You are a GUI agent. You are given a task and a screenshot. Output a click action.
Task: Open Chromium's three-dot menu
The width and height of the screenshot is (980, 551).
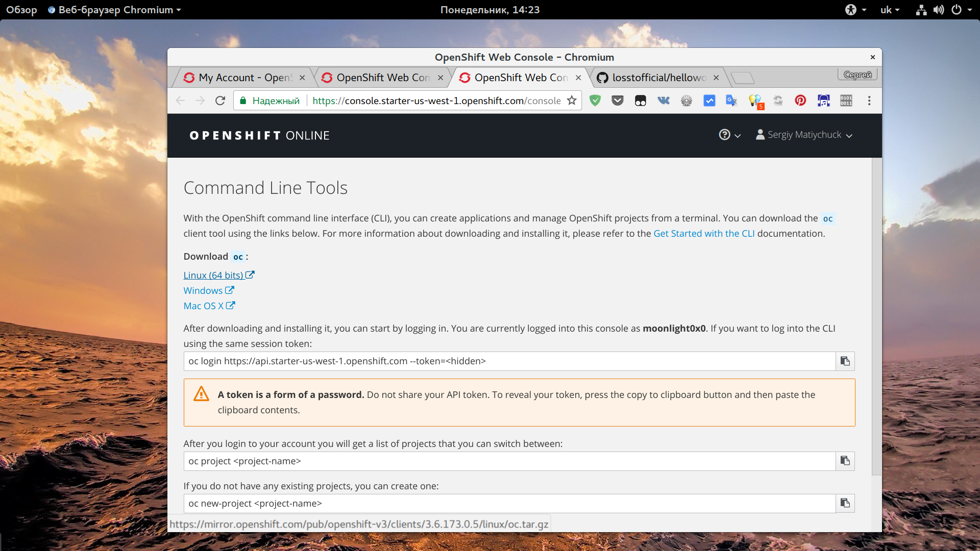(x=869, y=101)
